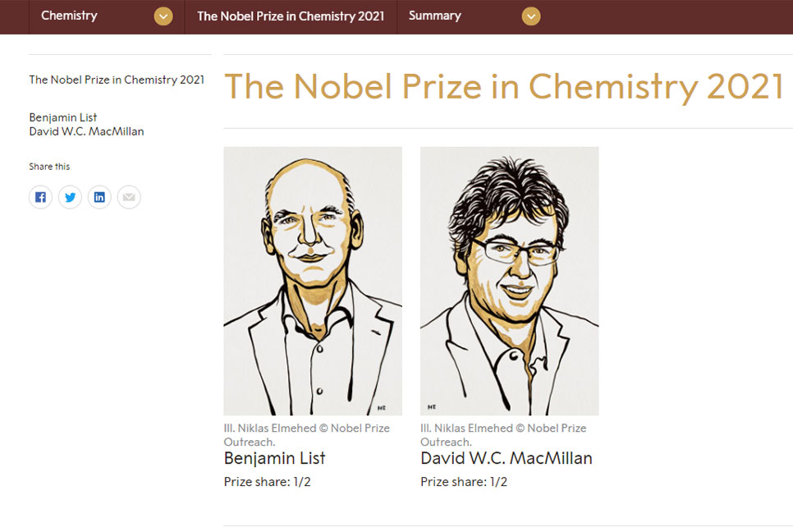Open Benjamin List name under portrait
Image resolution: width=793 pixels, height=532 pixels.
[275, 458]
